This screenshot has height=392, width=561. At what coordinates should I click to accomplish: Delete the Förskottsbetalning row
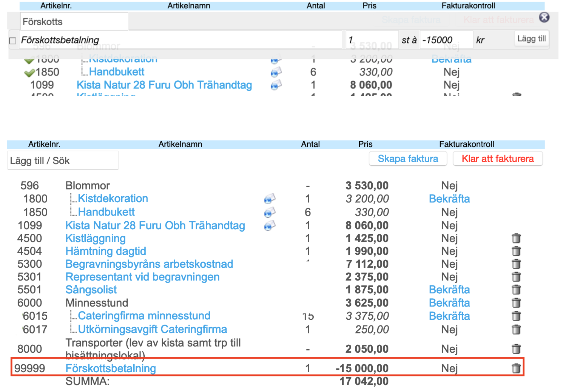(x=516, y=368)
